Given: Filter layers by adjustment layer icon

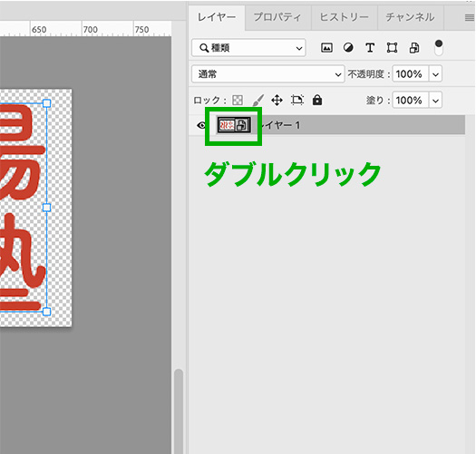Looking at the screenshot, I should (x=348, y=48).
